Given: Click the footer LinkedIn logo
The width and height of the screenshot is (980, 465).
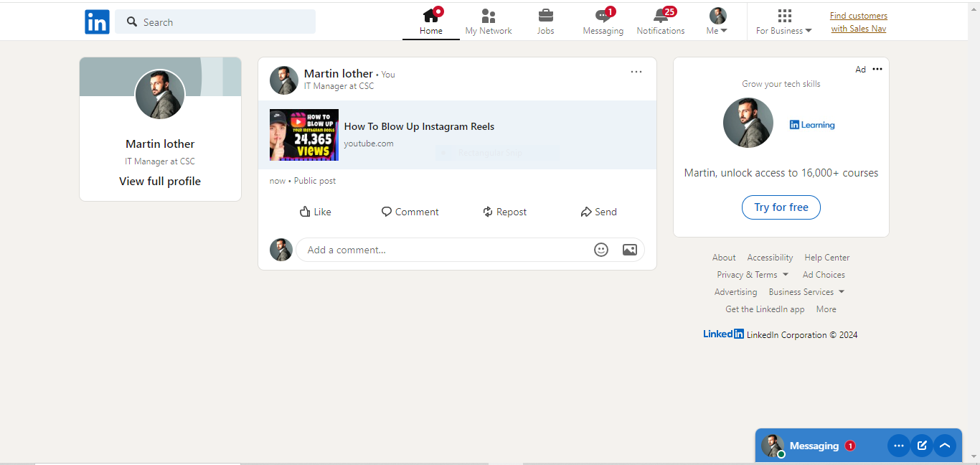Looking at the screenshot, I should [x=723, y=334].
